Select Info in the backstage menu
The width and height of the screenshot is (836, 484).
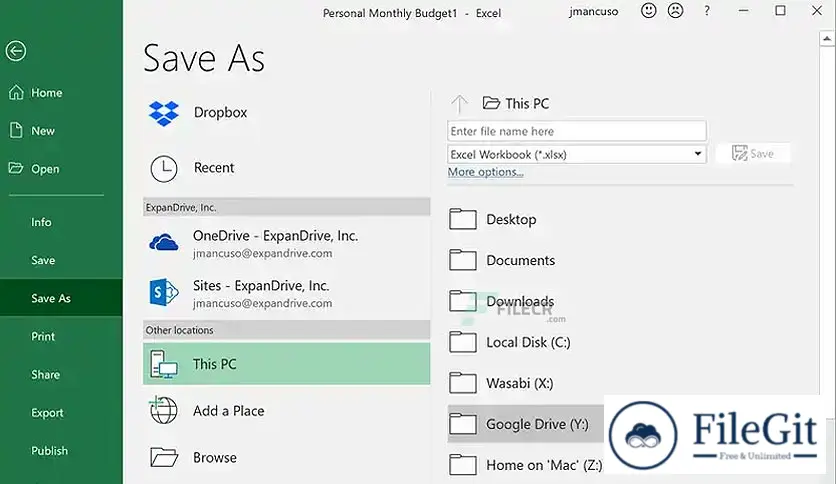click(41, 222)
